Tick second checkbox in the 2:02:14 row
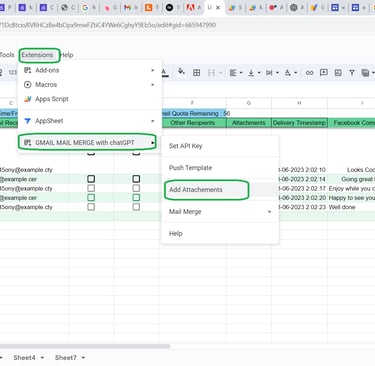 pyautogui.click(x=136, y=179)
